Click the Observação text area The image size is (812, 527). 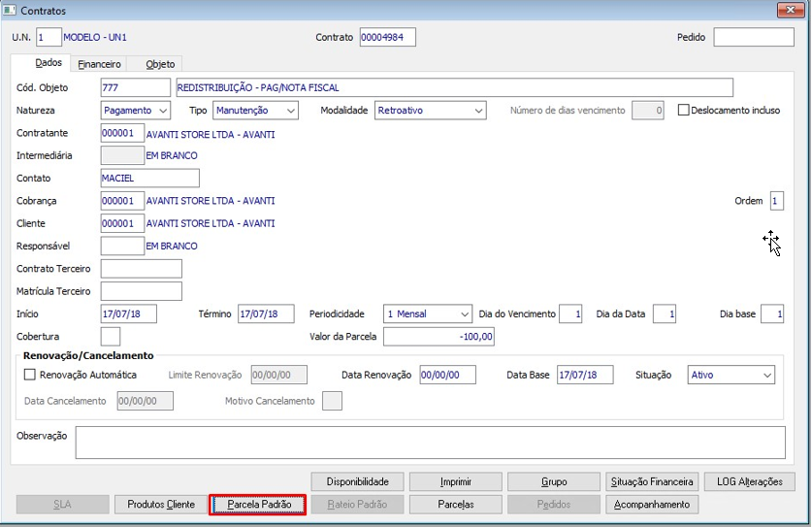pyautogui.click(x=431, y=443)
